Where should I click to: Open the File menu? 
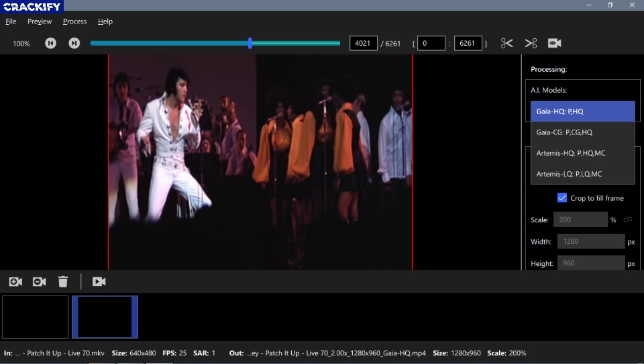(x=11, y=21)
